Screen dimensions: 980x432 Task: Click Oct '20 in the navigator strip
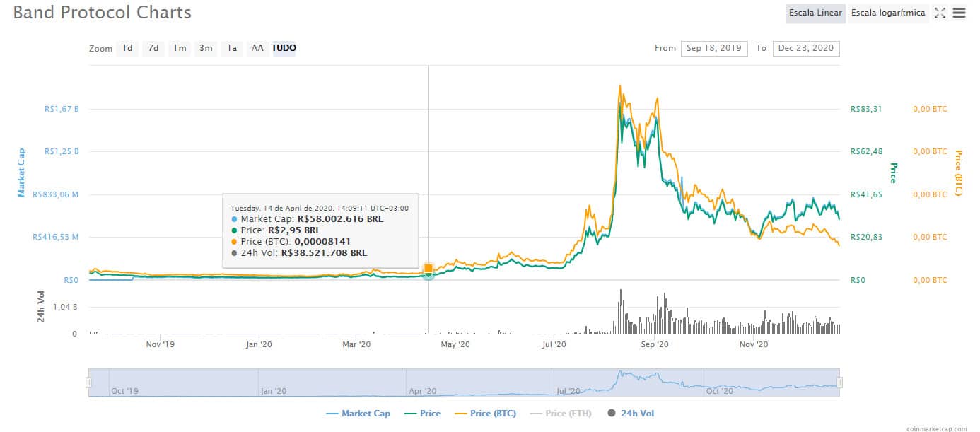(x=720, y=391)
